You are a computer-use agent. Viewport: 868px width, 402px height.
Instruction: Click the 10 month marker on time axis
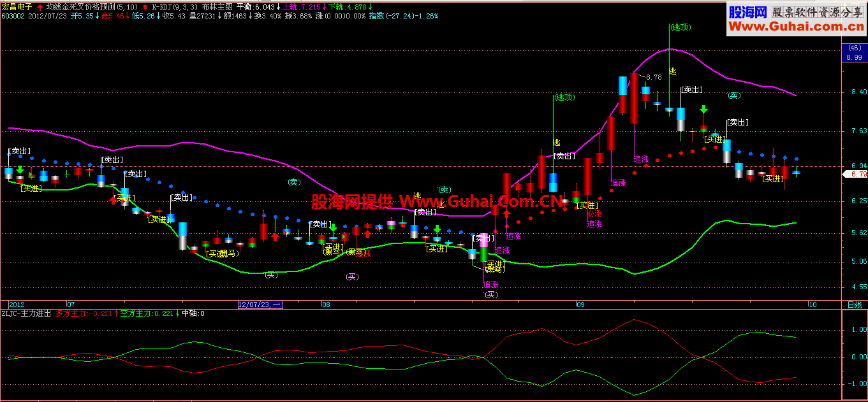[813, 305]
